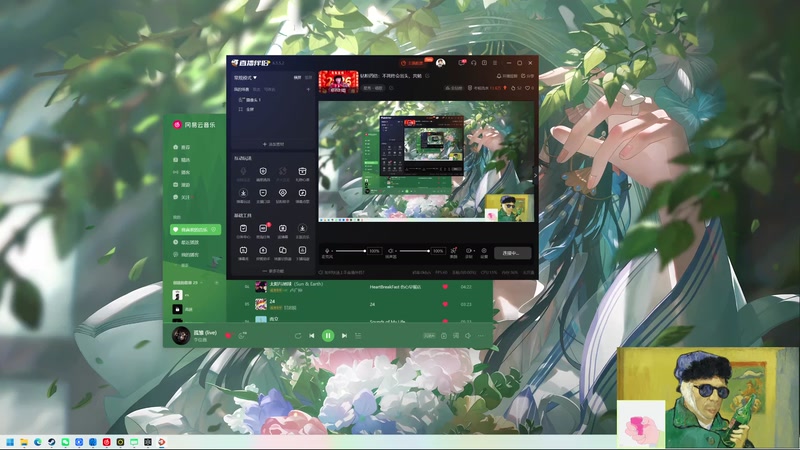Click the microphone icon beside the volume slider
This screenshot has height=450, width=800.
[x=326, y=251]
